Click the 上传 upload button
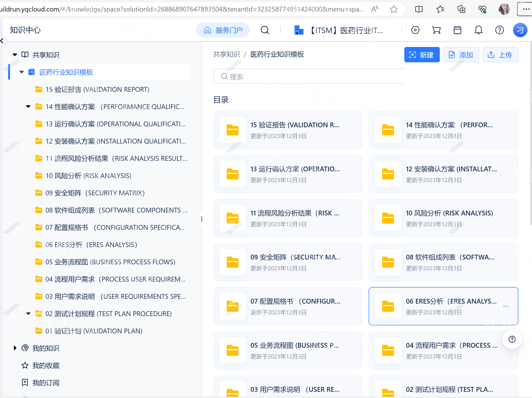Image resolution: width=532 pixels, height=398 pixels. pos(500,55)
